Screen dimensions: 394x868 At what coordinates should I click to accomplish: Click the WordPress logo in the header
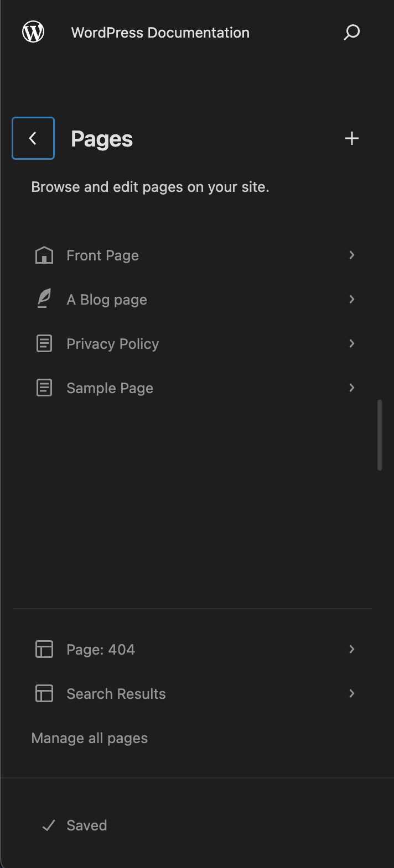click(33, 32)
